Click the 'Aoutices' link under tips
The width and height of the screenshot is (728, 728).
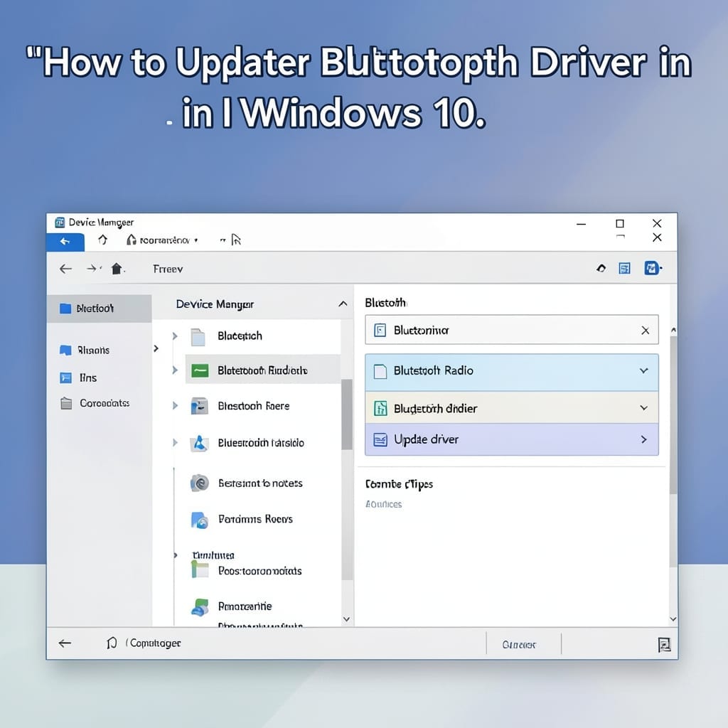383,504
